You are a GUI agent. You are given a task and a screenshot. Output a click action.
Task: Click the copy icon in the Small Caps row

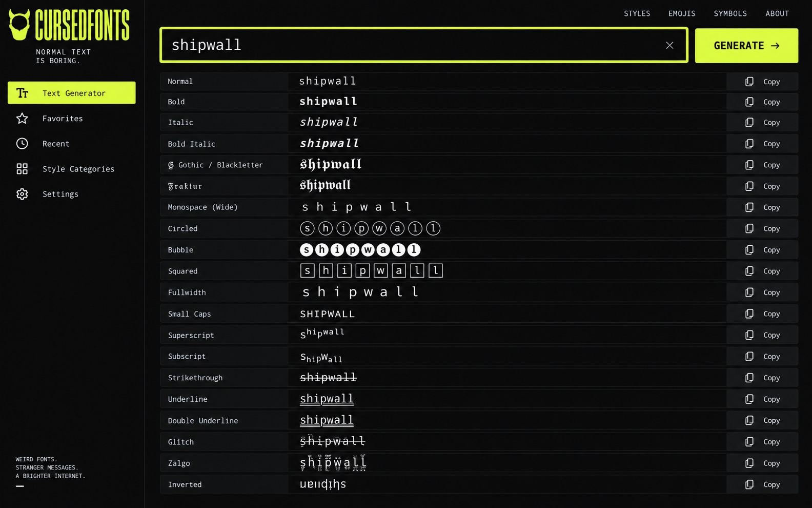click(749, 314)
